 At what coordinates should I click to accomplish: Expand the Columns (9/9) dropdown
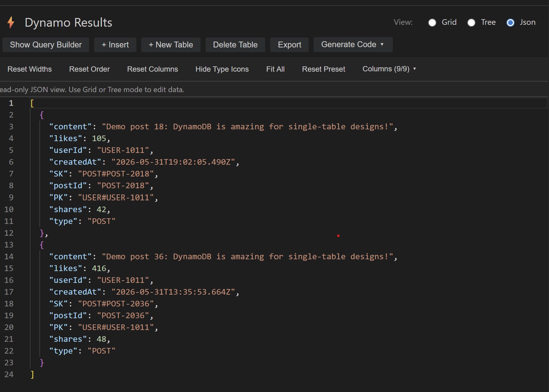(389, 69)
